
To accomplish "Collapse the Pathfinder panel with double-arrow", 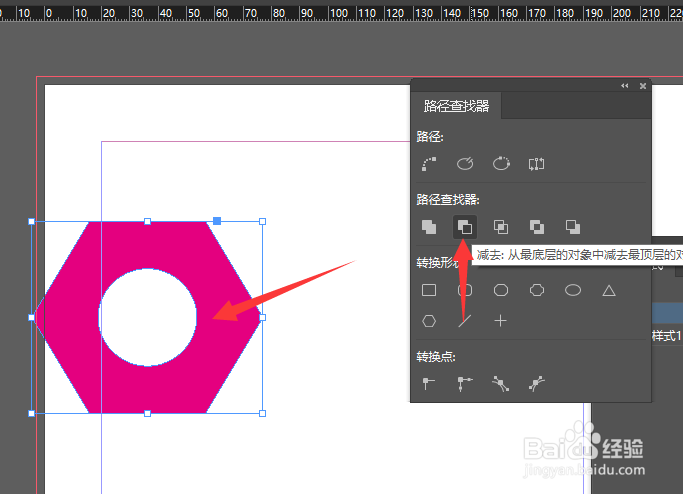I will click(625, 86).
